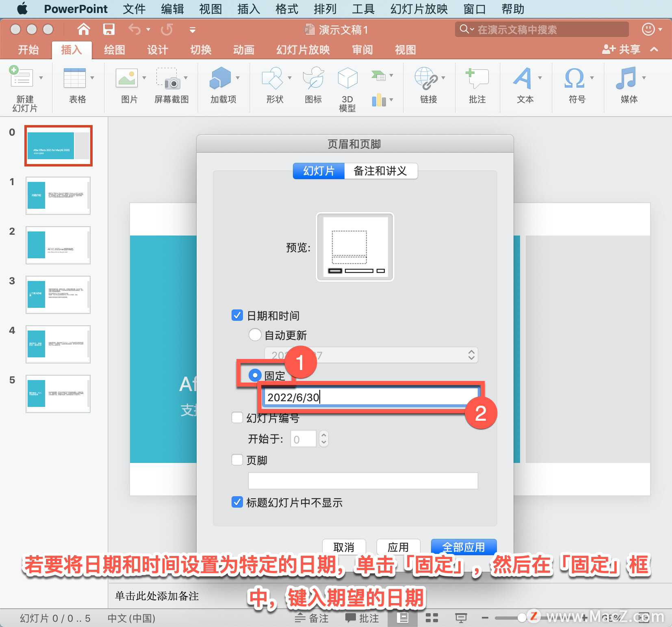Screen dimensions: 672x627
Task: Click the Symbol omega icon
Action: coord(574,78)
